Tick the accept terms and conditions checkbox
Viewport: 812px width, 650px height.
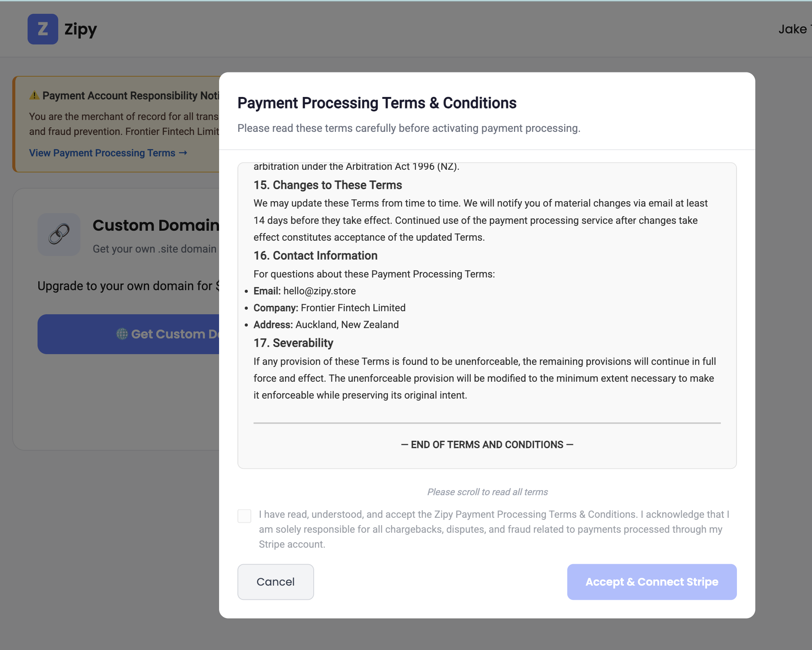[244, 516]
